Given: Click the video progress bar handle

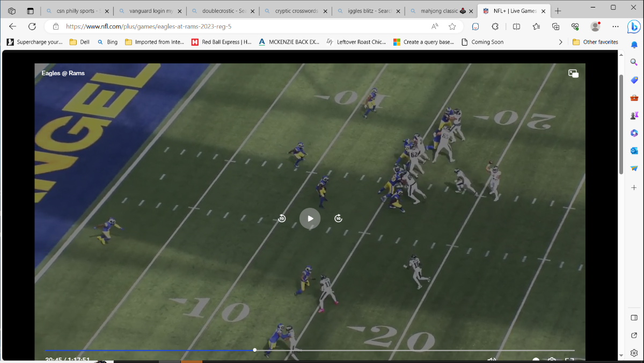Looking at the screenshot, I should pos(254,350).
